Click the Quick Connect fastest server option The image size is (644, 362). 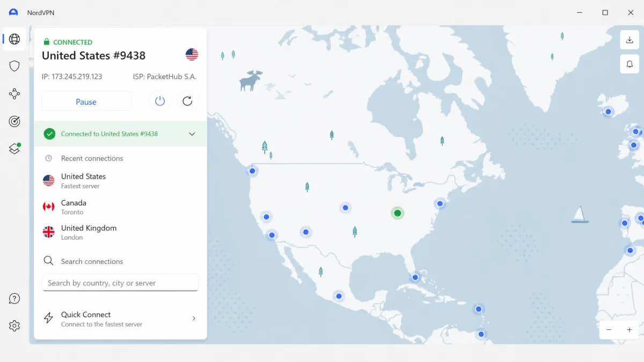pos(120,319)
